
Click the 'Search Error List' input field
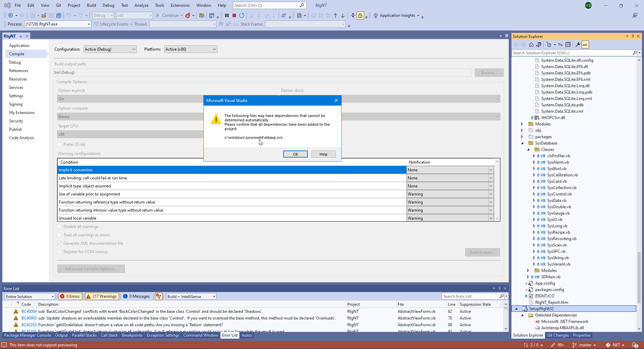[x=470, y=296]
